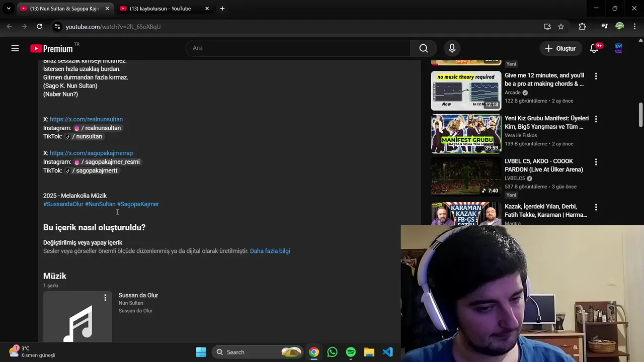Open File Explorer from the taskbar

click(x=369, y=352)
